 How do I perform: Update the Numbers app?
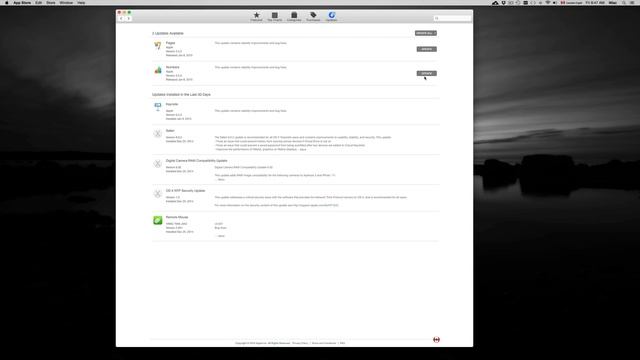pyautogui.click(x=427, y=73)
